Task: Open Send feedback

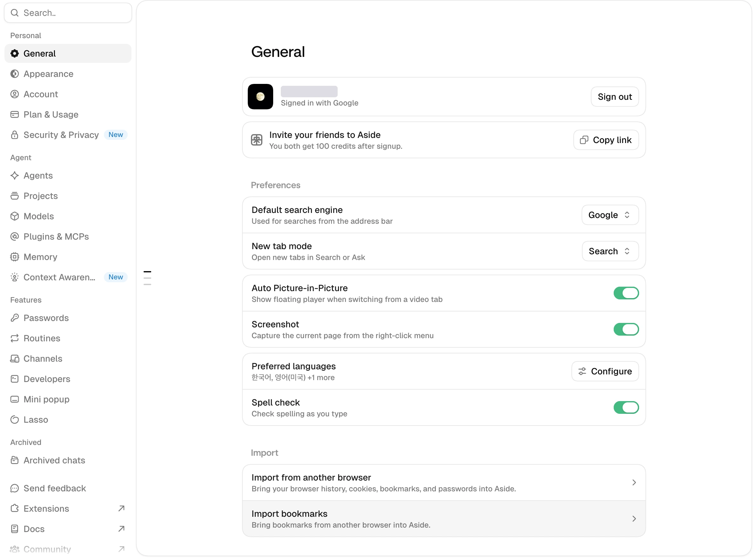Action: pos(68,488)
